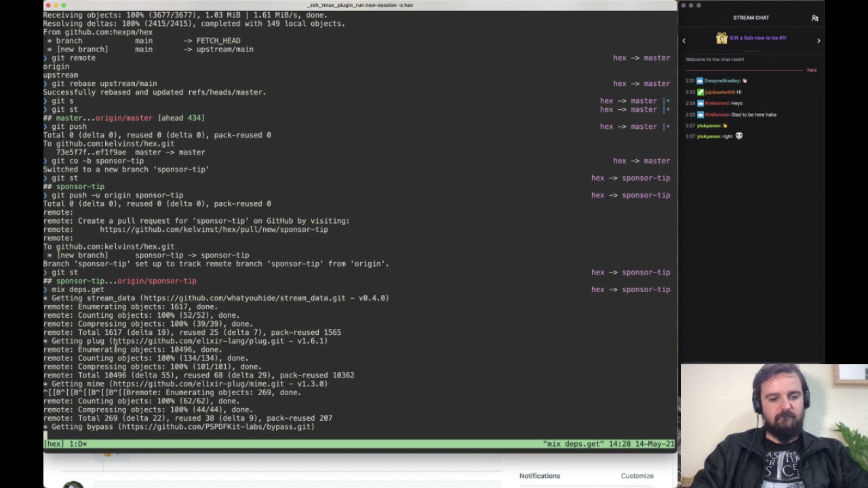Click the badge next to DwayneBradley

click(x=700, y=81)
